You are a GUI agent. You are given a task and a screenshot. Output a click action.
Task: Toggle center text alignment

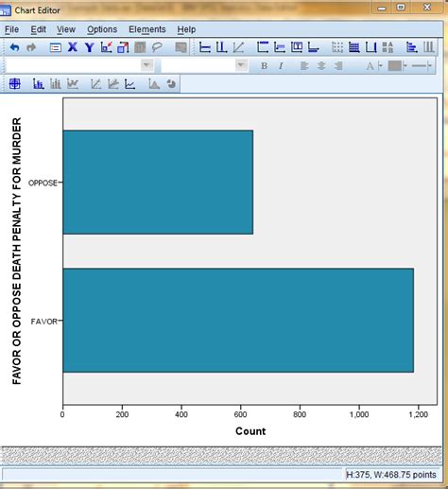click(321, 66)
